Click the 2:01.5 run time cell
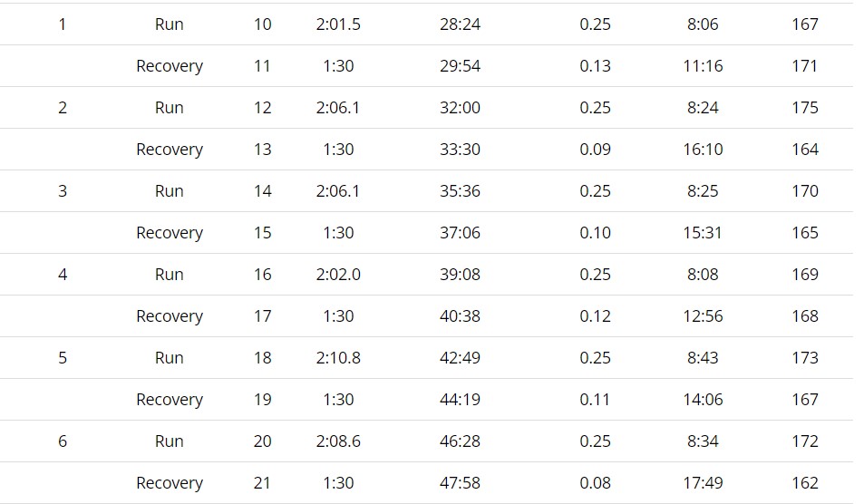The height and width of the screenshot is (504, 864). pyautogui.click(x=338, y=24)
